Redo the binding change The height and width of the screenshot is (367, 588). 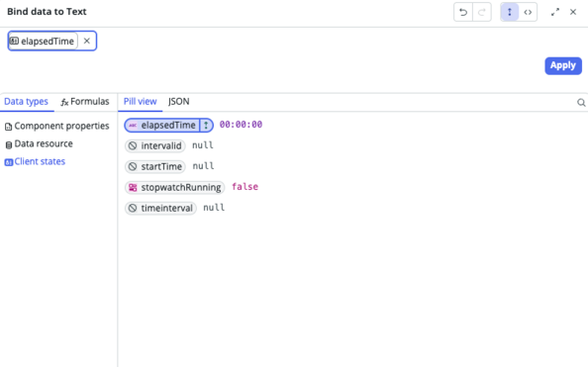point(482,12)
